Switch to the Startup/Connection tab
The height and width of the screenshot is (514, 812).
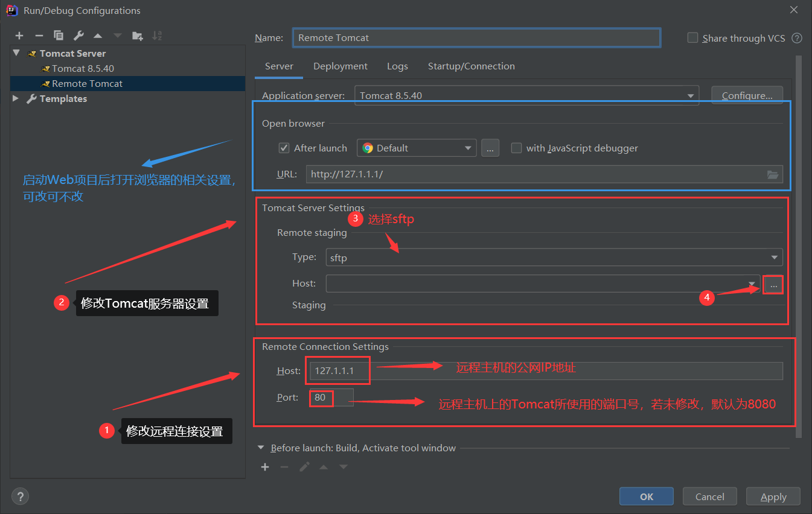point(472,66)
